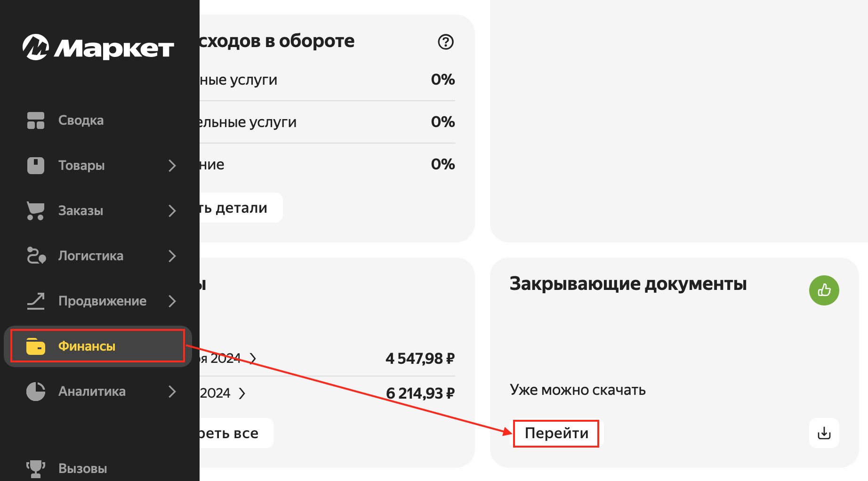Screen dimensions: 868x481
Task: Click the help question mark icon
Action: point(445,42)
